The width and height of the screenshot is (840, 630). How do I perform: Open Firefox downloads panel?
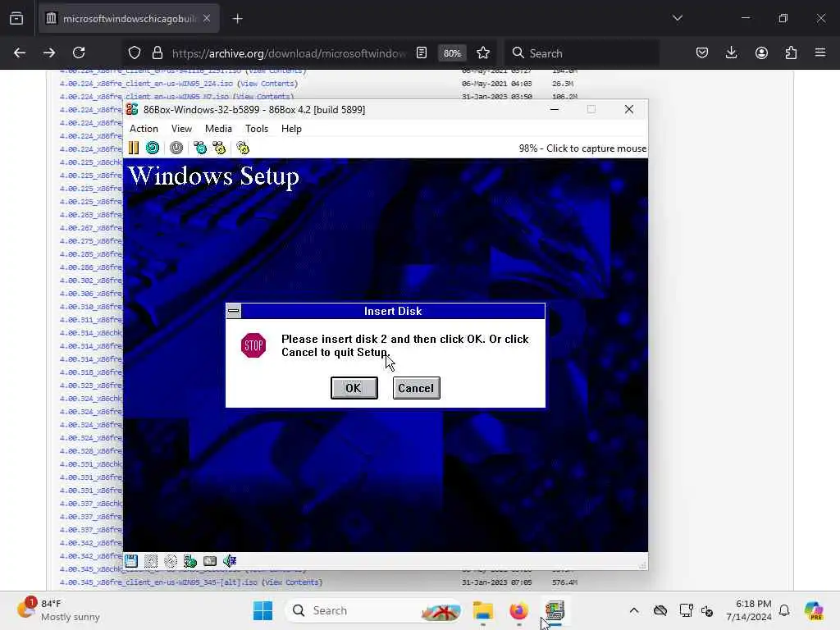point(731,52)
